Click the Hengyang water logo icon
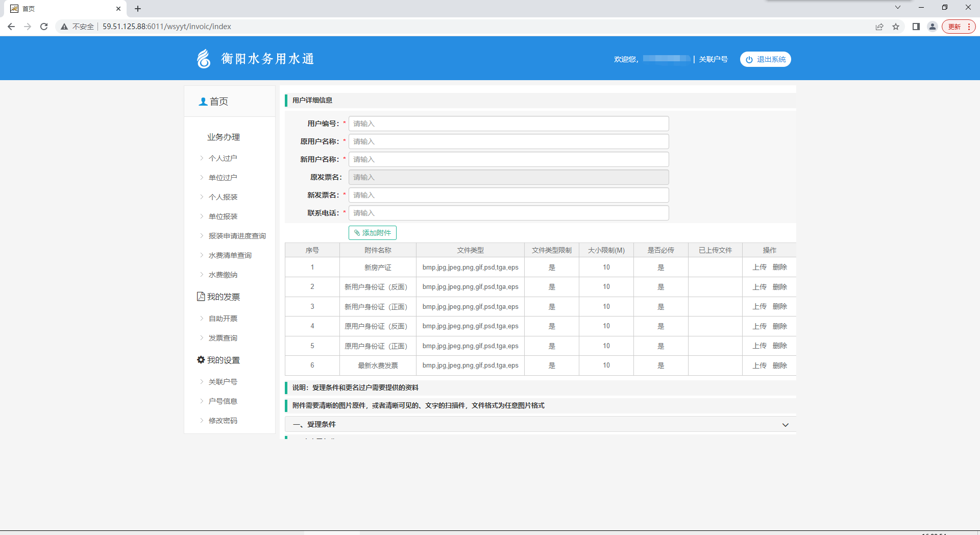The image size is (980, 535). (x=204, y=59)
